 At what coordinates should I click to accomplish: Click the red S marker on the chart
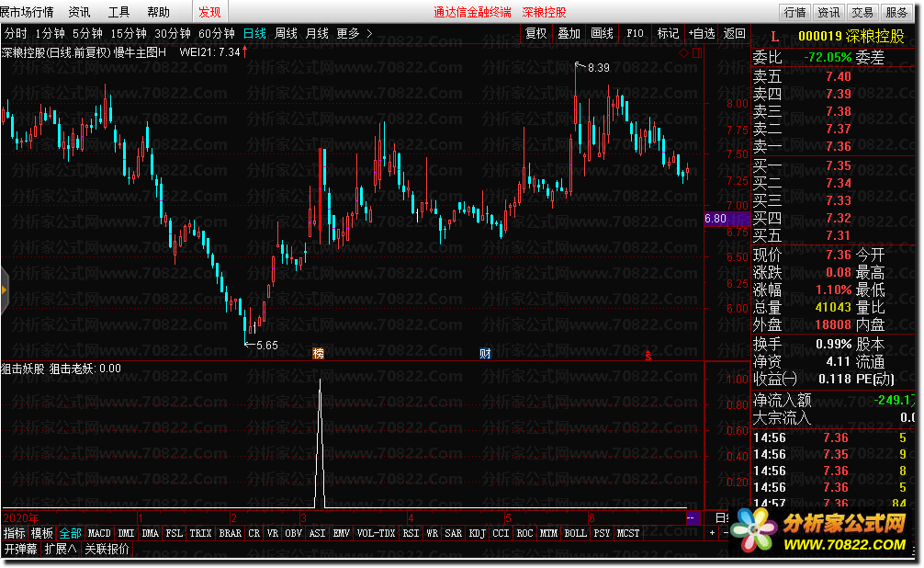648,356
